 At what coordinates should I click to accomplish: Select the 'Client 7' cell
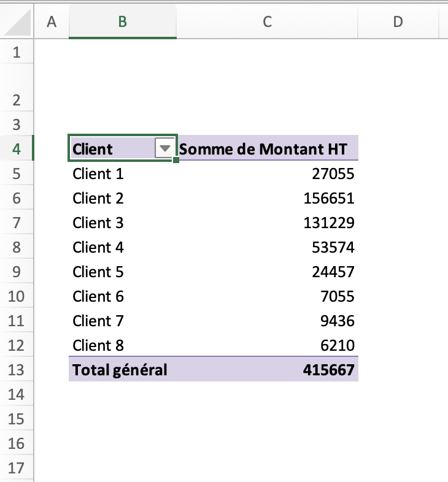click(x=123, y=321)
